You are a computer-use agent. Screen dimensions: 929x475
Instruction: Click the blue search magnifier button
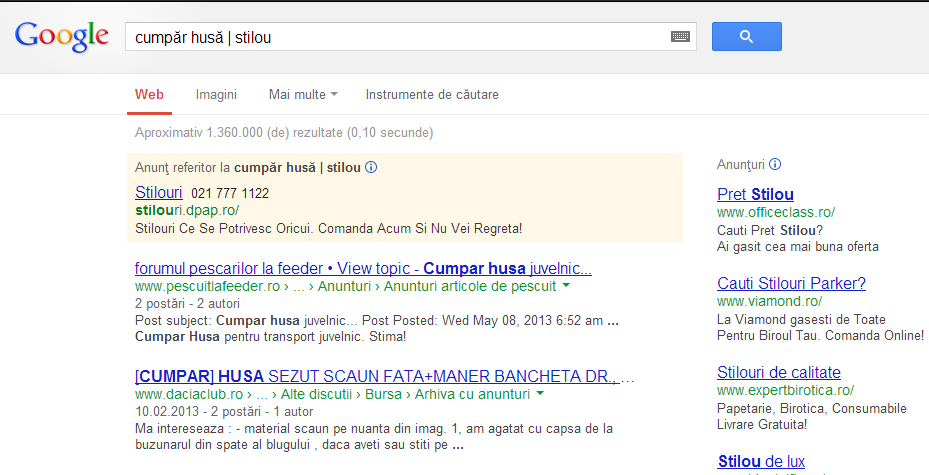point(746,37)
